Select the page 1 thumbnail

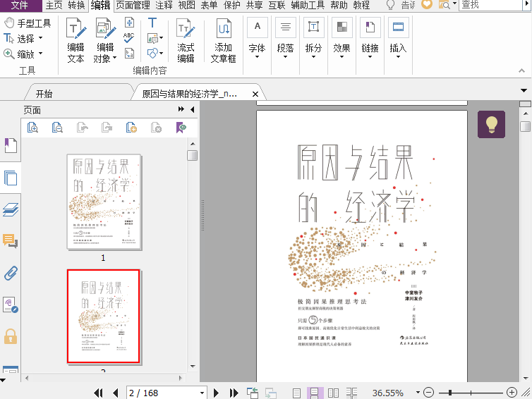(103, 202)
